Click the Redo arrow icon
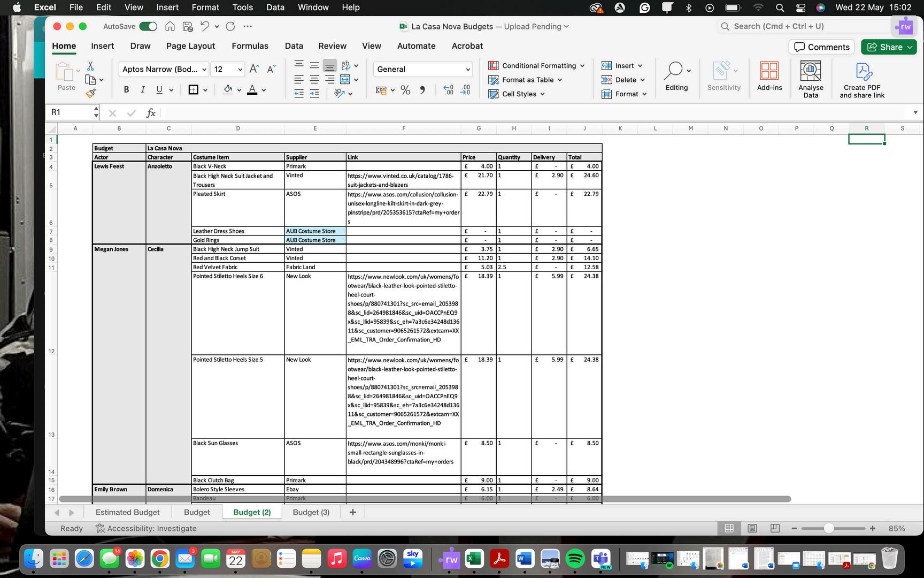The height and width of the screenshot is (578, 924). coord(230,26)
